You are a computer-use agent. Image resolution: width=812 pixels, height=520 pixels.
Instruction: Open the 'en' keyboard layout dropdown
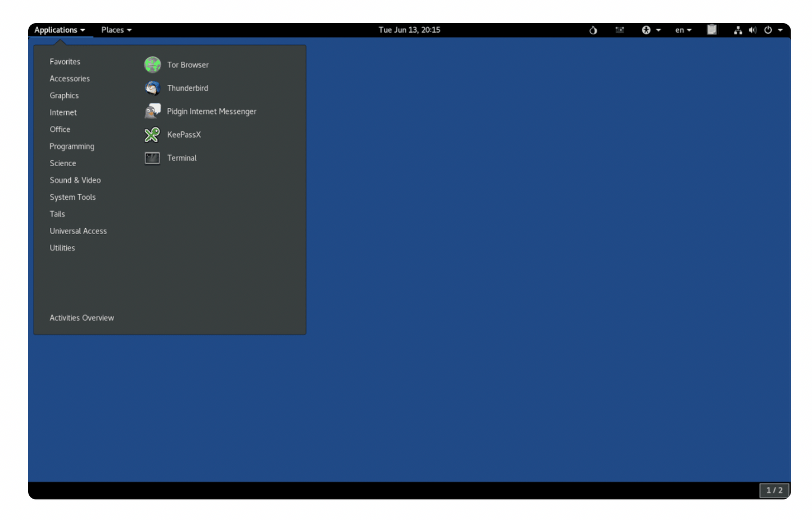683,30
